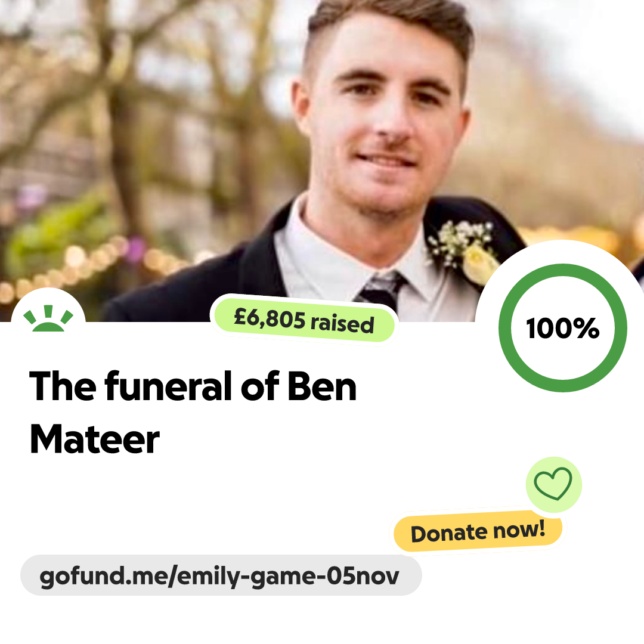Select the headline 'The funeral of Ben'

[x=193, y=386]
